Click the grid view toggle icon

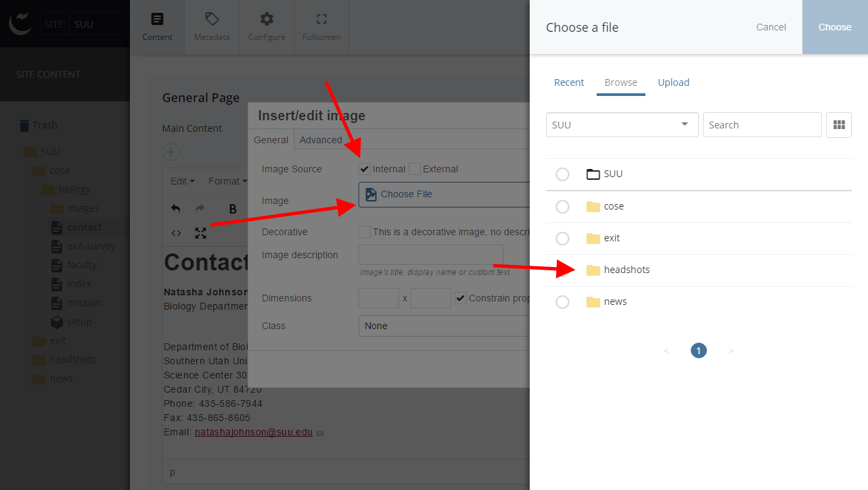click(x=839, y=125)
